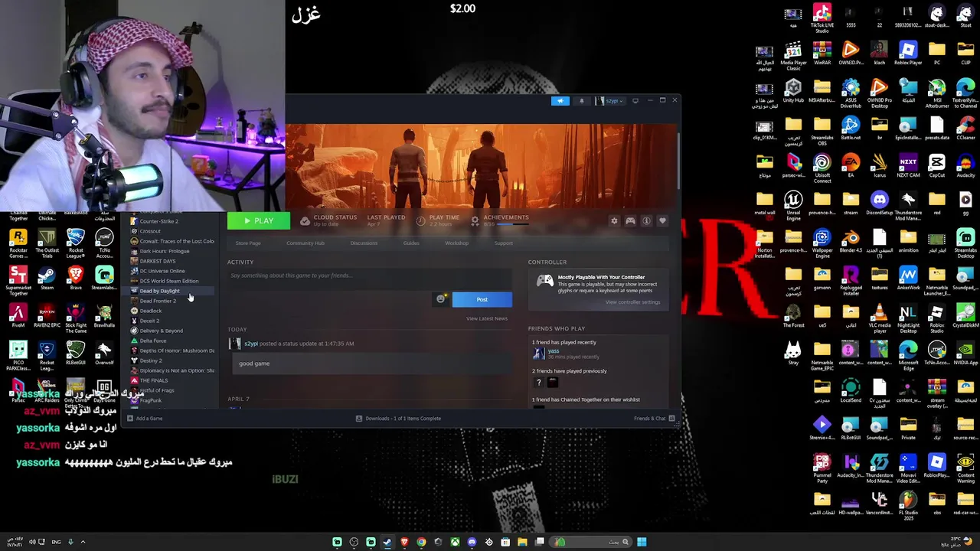The height and width of the screenshot is (551, 980).
Task: Select DC Universe Online in library list
Action: (x=162, y=271)
